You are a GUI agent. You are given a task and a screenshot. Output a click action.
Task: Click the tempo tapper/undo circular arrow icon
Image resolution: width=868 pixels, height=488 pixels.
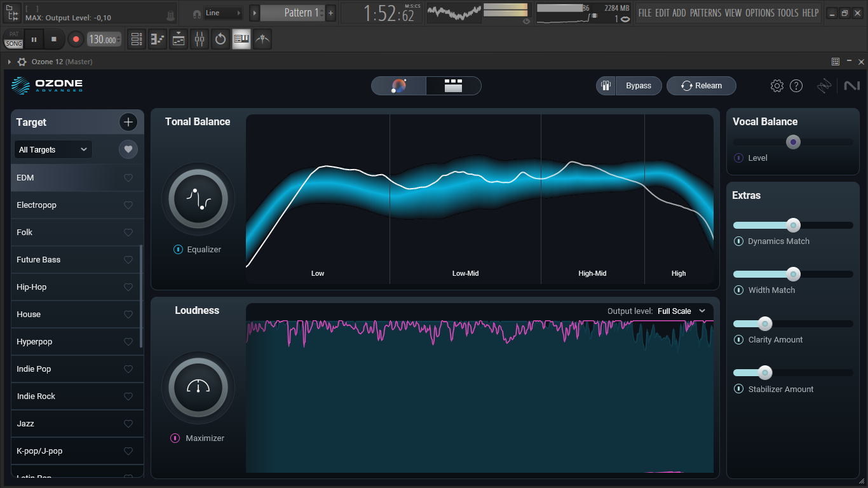click(220, 39)
